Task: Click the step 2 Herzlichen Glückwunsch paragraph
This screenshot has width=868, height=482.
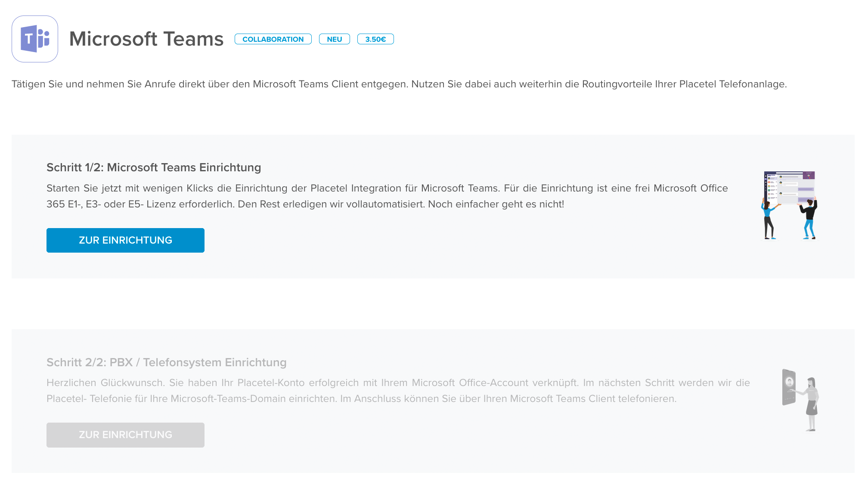Action: (x=398, y=391)
